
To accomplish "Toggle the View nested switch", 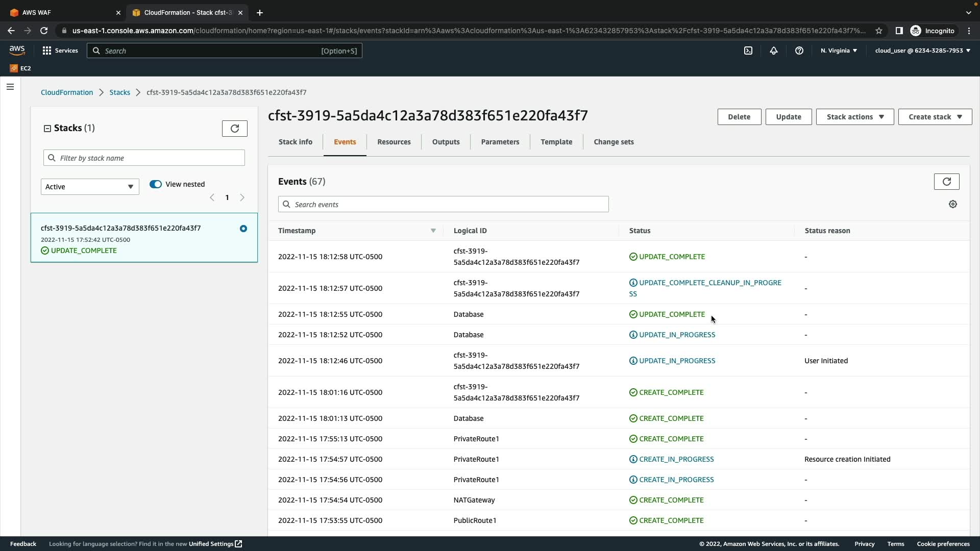I will click(x=156, y=184).
